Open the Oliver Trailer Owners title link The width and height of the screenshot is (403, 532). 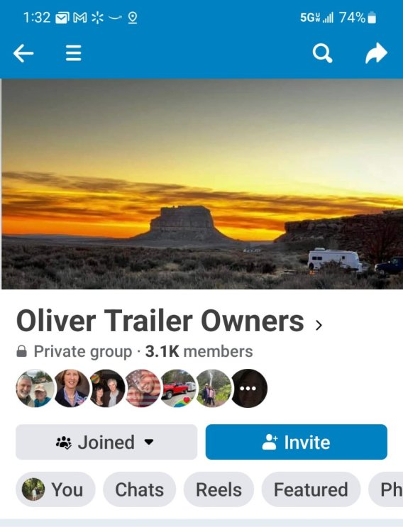click(x=160, y=321)
